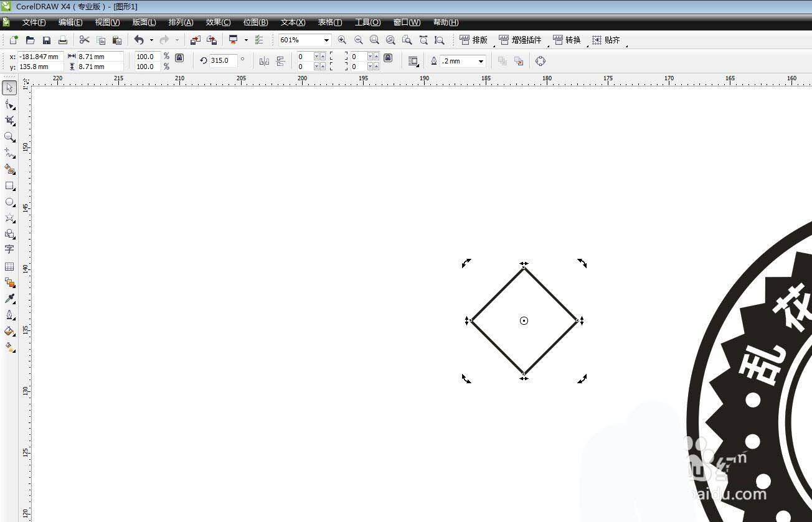Select the Zoom tool in toolbox
The width and height of the screenshot is (812, 522).
(9, 136)
